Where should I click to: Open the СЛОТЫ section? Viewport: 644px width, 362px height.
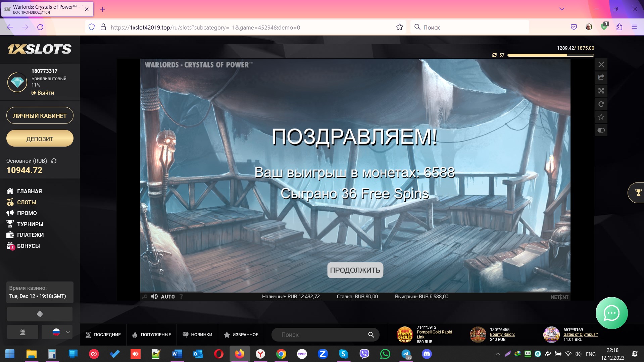21,202
